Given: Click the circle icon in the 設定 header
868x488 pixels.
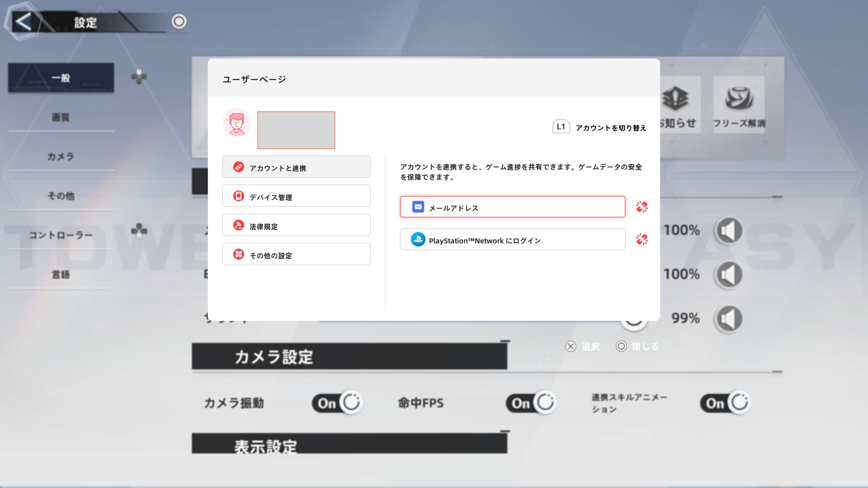Looking at the screenshot, I should pyautogui.click(x=179, y=21).
